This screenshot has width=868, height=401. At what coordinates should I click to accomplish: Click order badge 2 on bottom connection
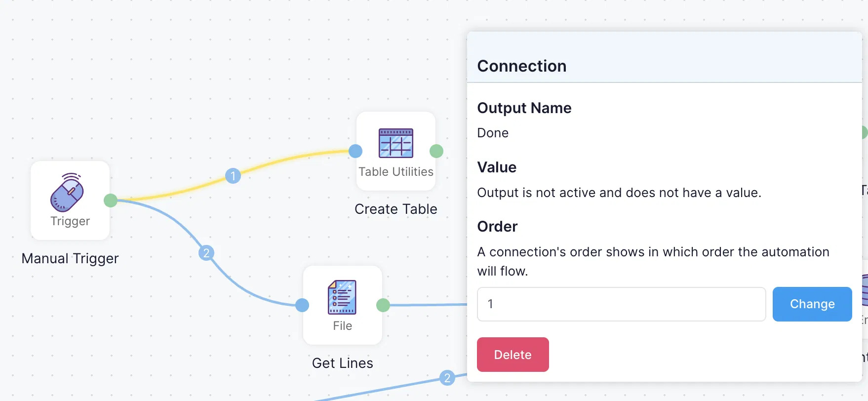point(447,378)
